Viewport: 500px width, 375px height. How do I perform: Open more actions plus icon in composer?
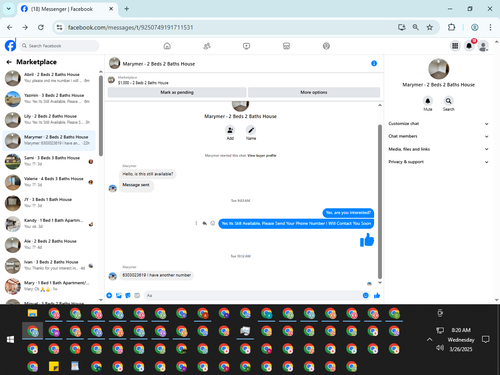coord(109,295)
